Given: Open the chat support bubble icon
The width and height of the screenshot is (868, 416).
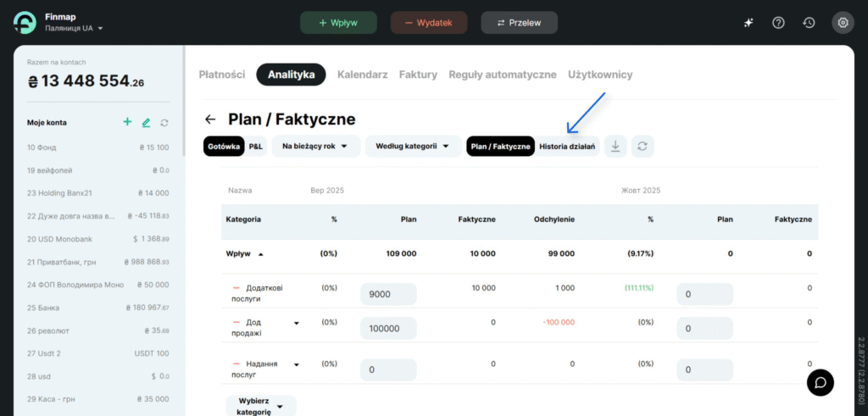Looking at the screenshot, I should pos(820,382).
